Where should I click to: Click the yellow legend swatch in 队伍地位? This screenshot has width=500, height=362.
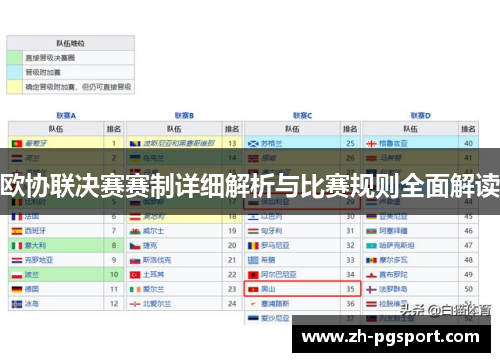pyautogui.click(x=15, y=87)
